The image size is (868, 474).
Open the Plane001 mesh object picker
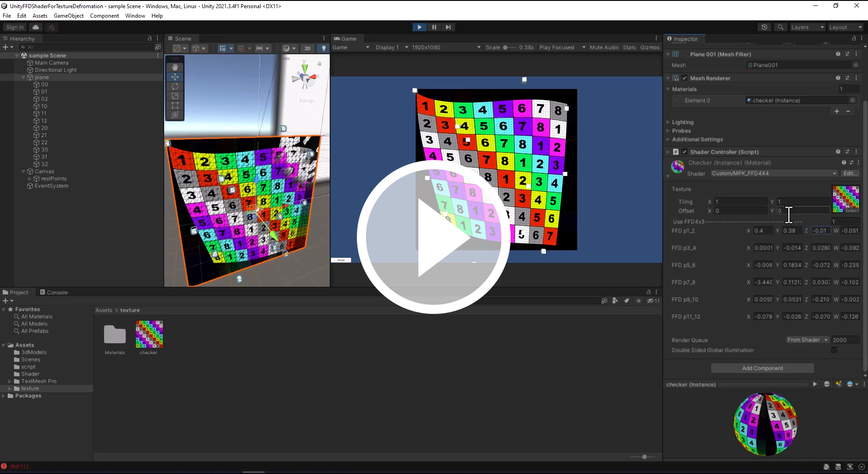point(856,65)
